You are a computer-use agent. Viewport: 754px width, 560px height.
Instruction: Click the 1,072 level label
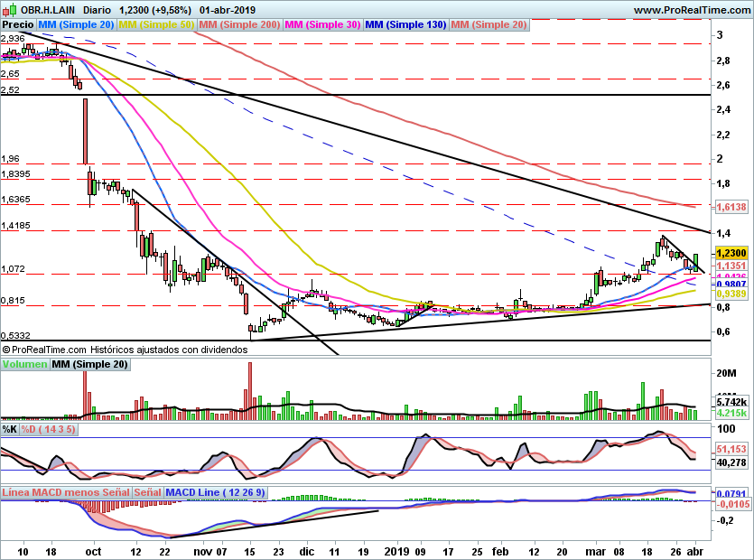click(x=13, y=268)
